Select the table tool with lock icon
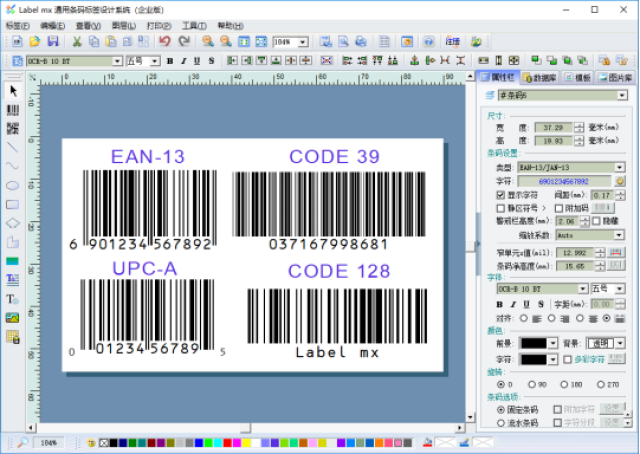 click(x=13, y=337)
